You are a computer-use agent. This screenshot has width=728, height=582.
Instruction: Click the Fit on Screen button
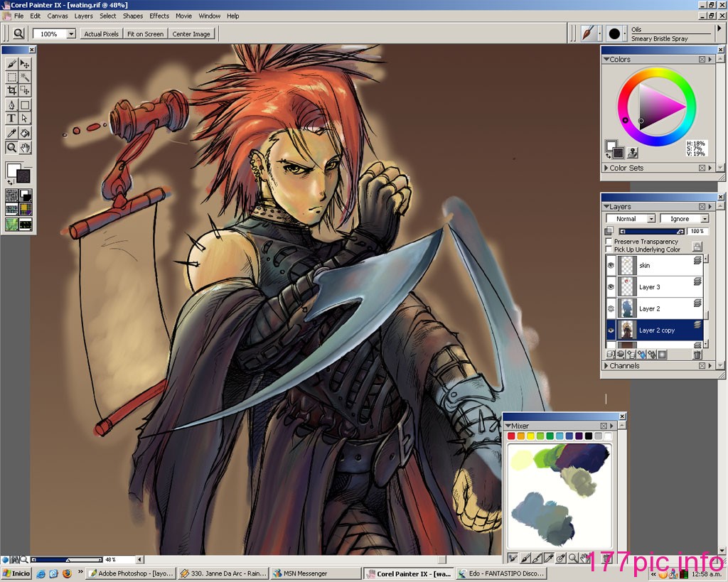[145, 34]
